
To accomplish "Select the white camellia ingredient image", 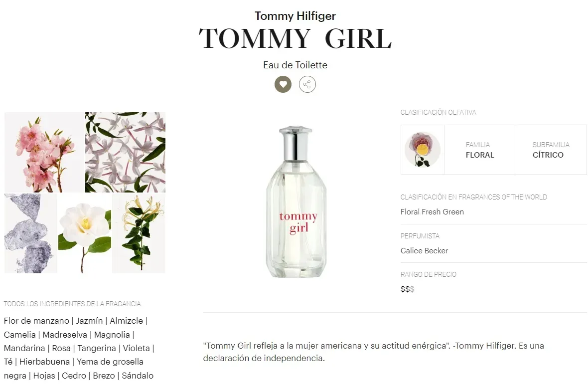I will 85,233.
